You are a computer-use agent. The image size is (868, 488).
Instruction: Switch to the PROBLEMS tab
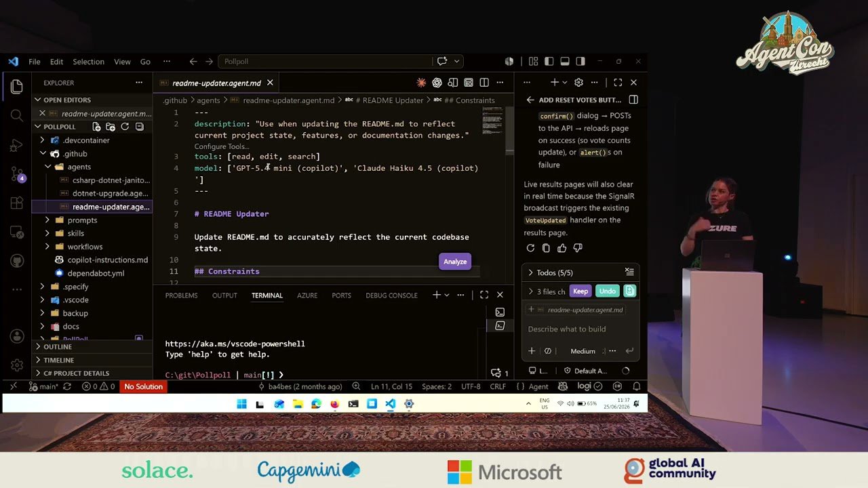click(x=181, y=296)
